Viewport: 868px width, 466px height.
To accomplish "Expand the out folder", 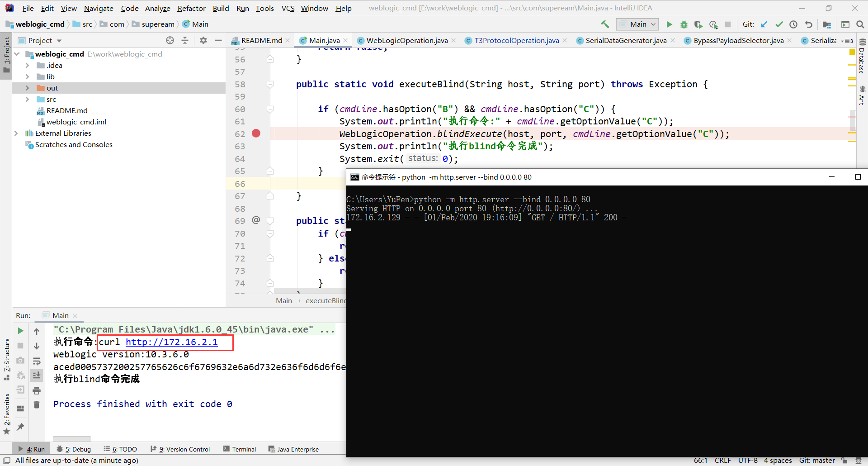I will click(x=27, y=88).
